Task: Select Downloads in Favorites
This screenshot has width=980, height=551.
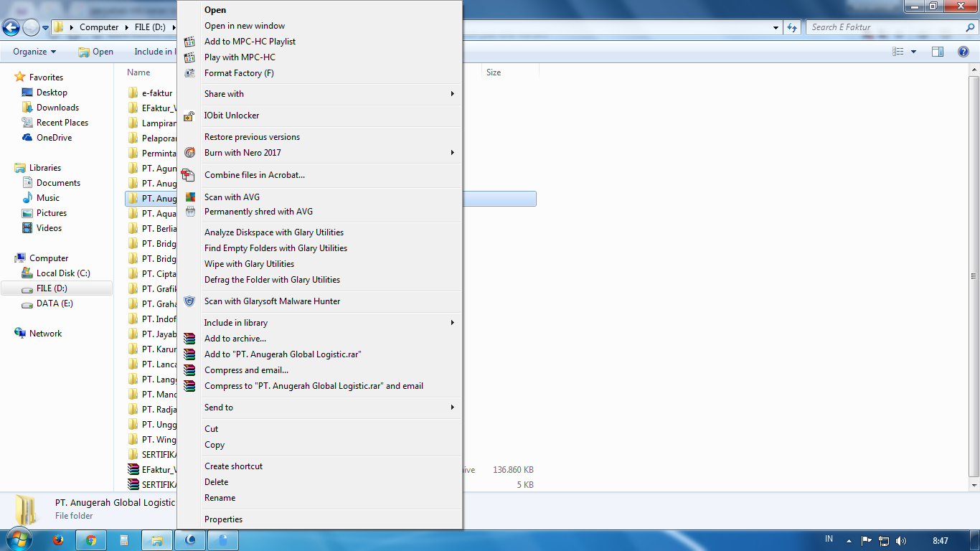Action: tap(57, 108)
